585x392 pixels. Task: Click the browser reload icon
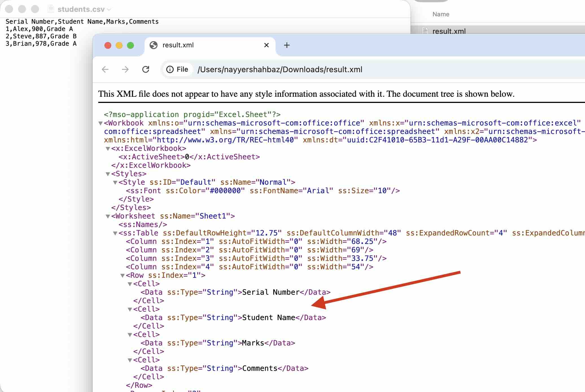click(x=146, y=69)
